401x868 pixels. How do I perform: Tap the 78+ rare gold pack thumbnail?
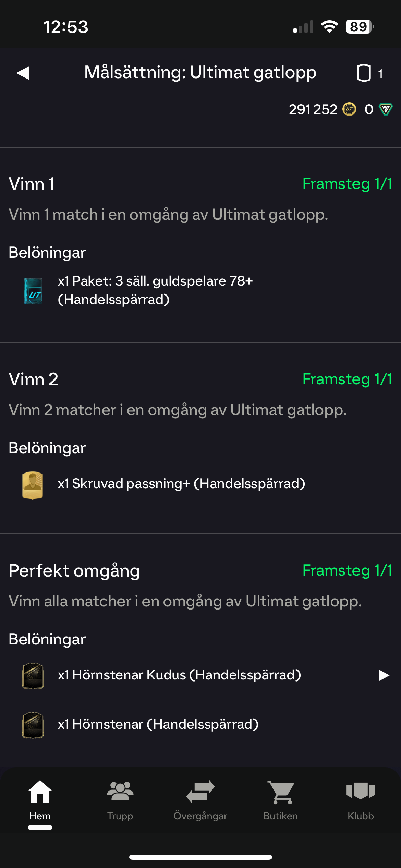(33, 291)
